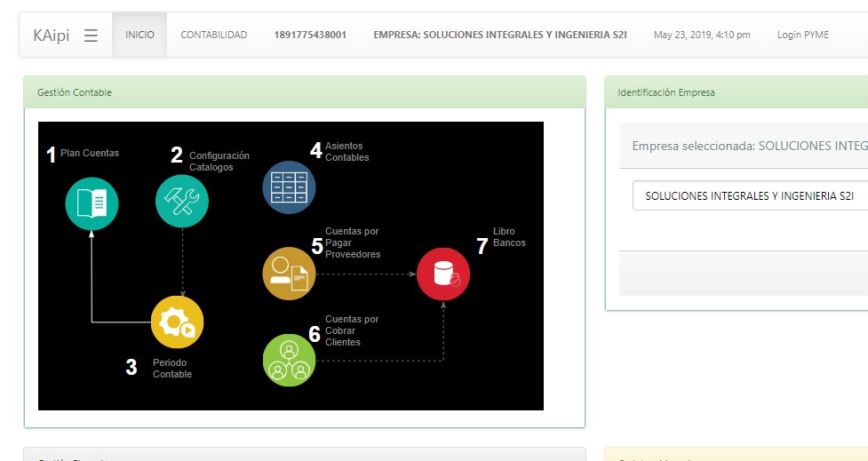Open Cuentas por Cobrar Clientes icon

click(289, 361)
